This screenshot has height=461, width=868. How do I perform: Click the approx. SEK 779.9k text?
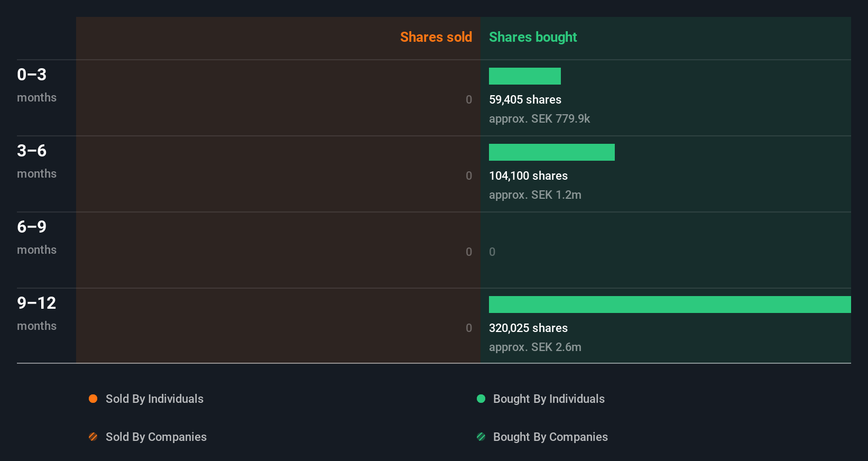coord(539,118)
